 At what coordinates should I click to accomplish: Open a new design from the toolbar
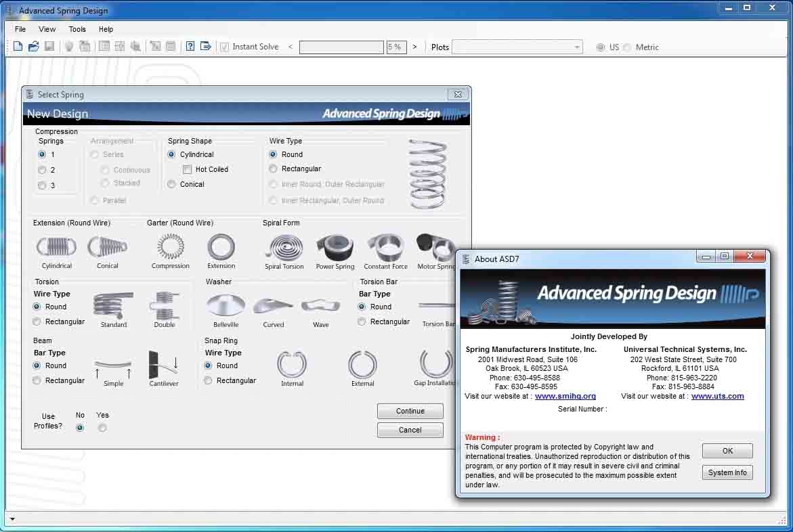18,46
